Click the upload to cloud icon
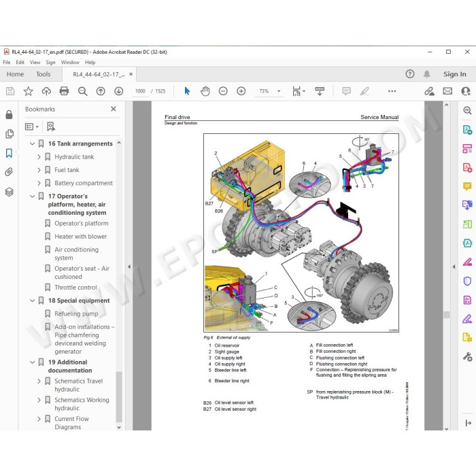 point(46,91)
